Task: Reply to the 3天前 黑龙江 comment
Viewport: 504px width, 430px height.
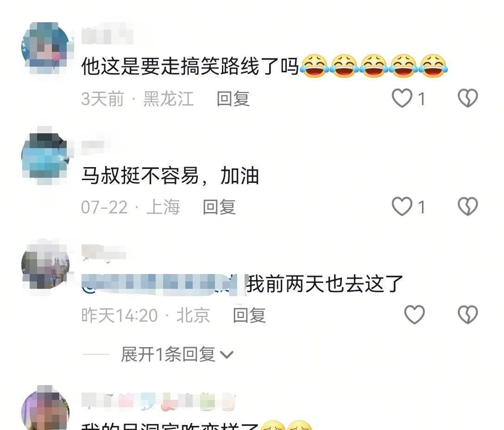Action: pyautogui.click(x=233, y=99)
